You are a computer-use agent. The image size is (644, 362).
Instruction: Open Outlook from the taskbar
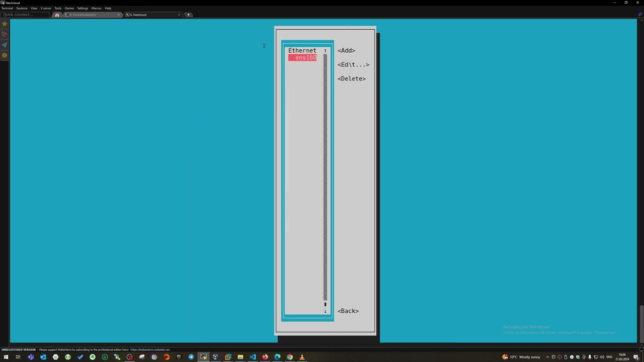43,357
